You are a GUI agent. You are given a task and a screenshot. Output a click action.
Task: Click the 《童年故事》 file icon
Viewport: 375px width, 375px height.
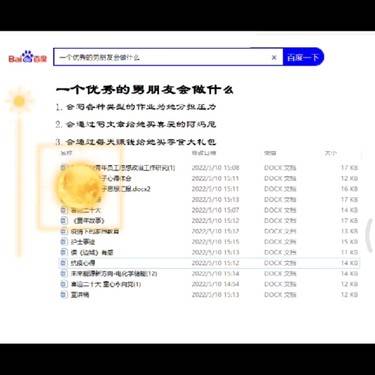(64, 220)
